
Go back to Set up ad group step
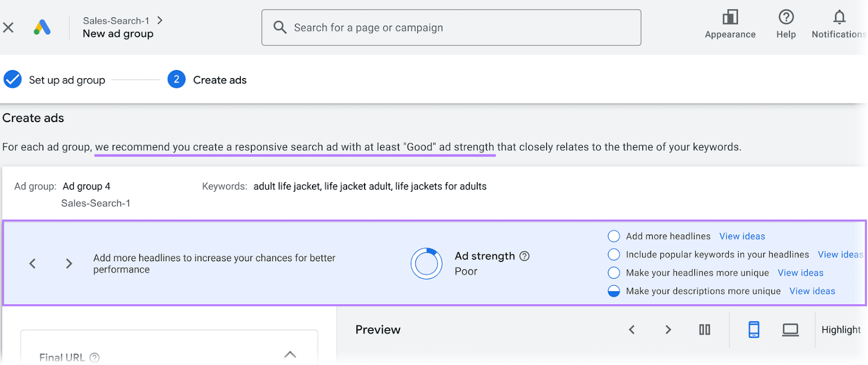(x=67, y=80)
